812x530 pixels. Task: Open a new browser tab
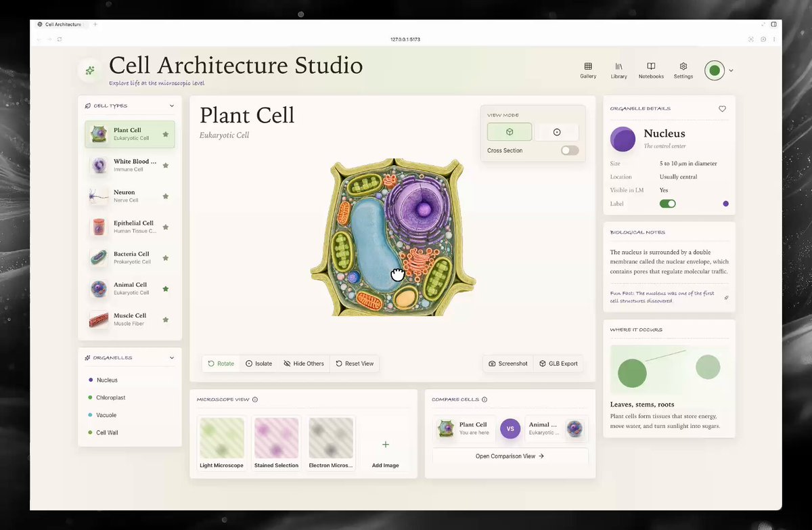click(95, 24)
